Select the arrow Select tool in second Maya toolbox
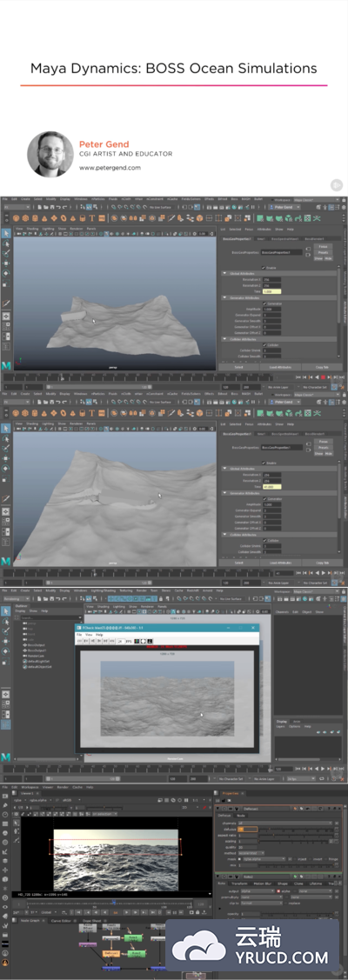The width and height of the screenshot is (348, 980). click(6, 428)
